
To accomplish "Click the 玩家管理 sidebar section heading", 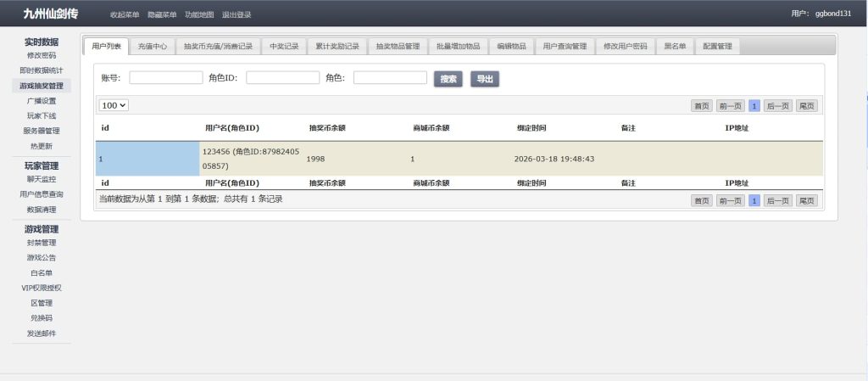I will click(42, 165).
